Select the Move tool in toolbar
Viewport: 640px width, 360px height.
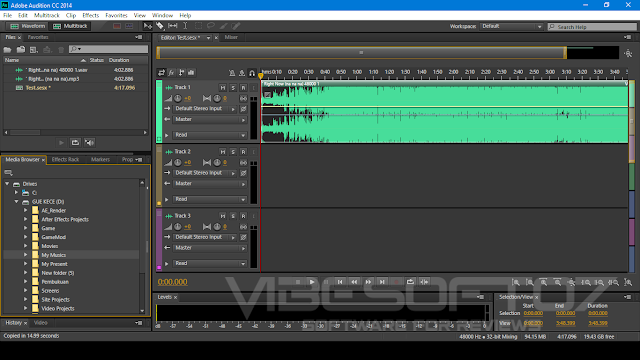pos(147,26)
